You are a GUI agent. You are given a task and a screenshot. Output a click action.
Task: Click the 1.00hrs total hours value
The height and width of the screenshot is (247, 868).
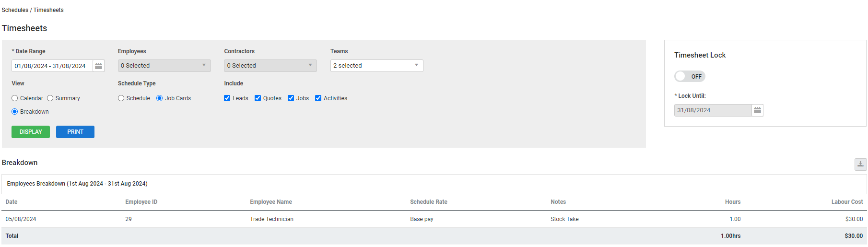(x=730, y=236)
